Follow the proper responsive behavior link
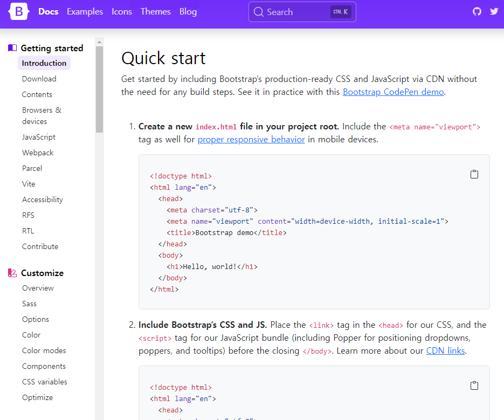 [251, 140]
